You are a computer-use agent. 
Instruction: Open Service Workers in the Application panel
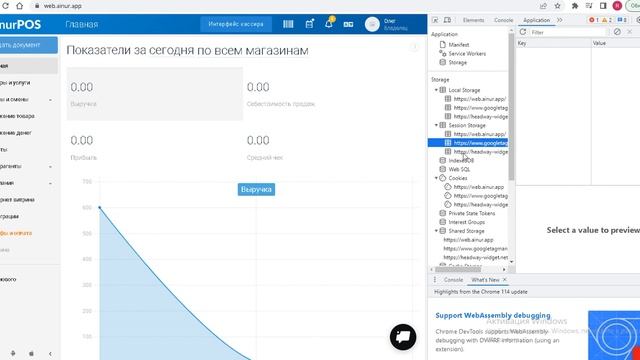467,53
